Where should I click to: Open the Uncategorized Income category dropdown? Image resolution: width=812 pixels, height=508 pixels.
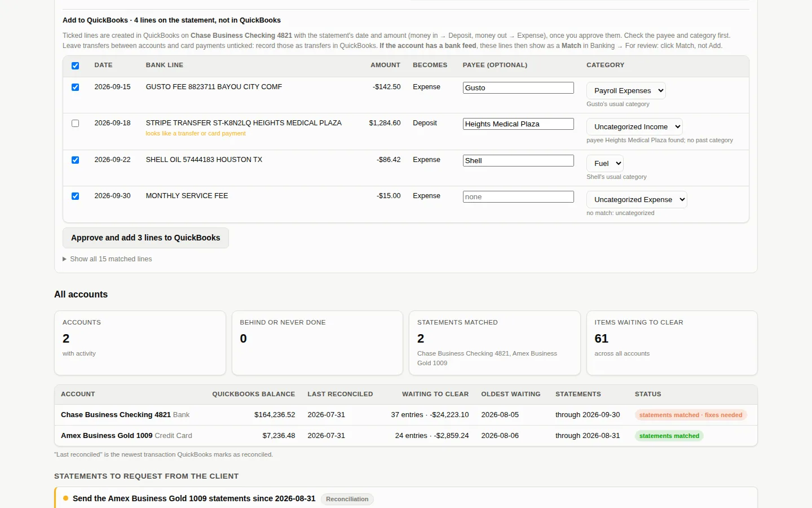[634, 127]
